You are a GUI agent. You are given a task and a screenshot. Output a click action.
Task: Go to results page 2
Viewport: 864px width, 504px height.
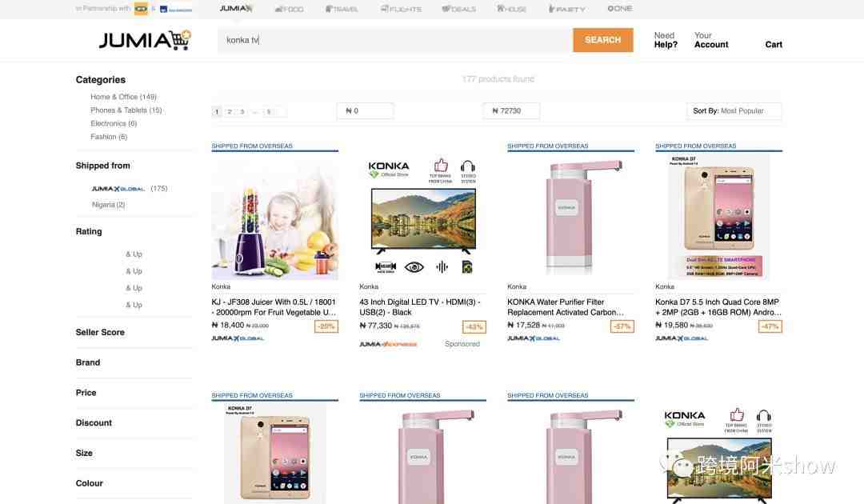(x=230, y=112)
